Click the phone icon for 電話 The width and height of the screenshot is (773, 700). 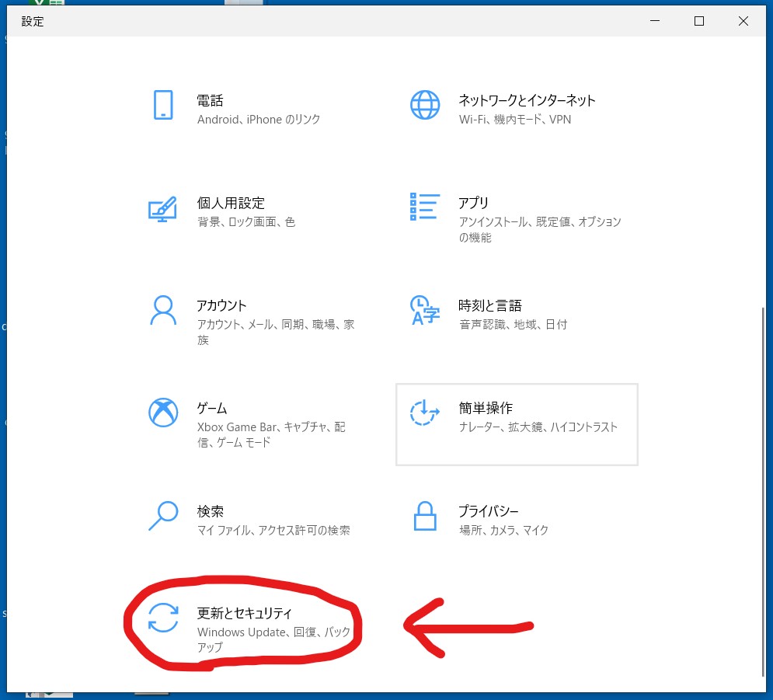[x=163, y=105]
